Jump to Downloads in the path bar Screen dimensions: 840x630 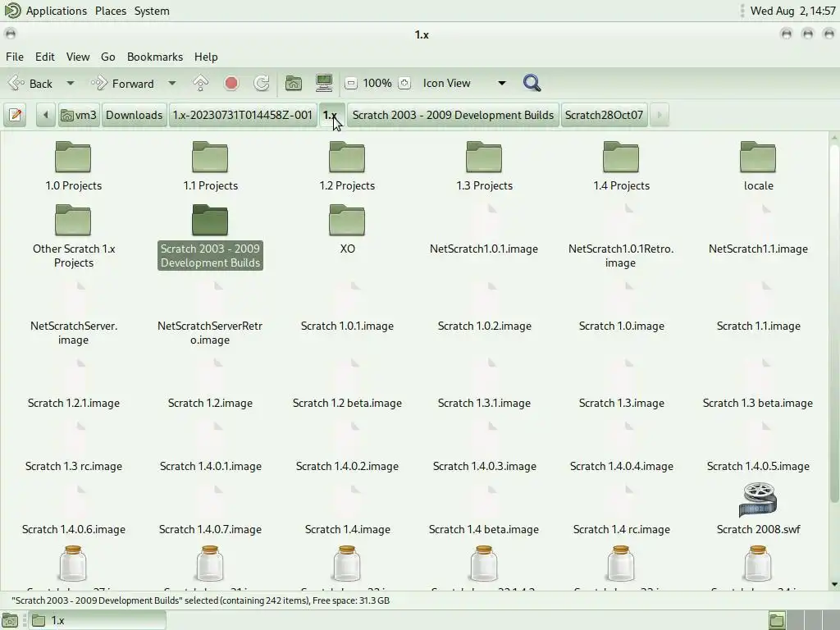pyautogui.click(x=134, y=115)
